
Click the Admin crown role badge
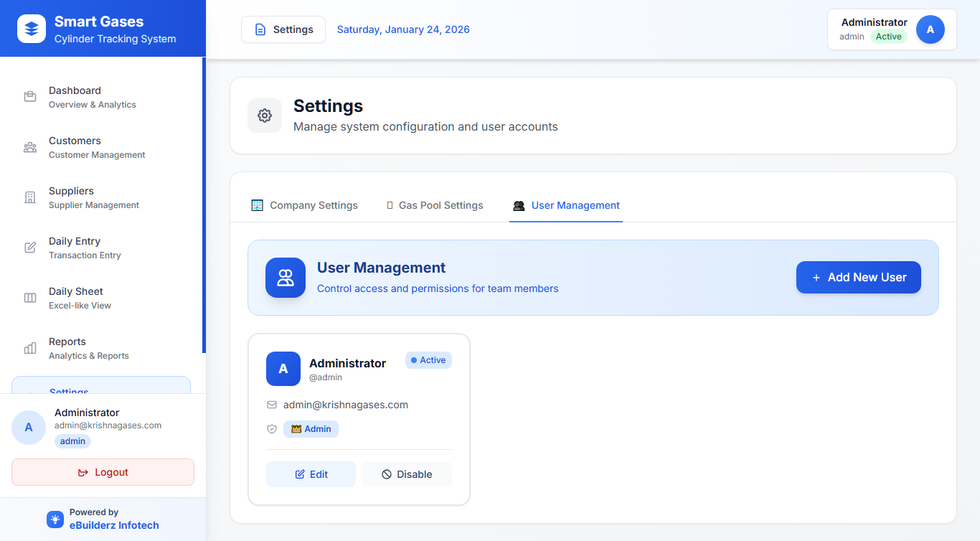(x=311, y=429)
